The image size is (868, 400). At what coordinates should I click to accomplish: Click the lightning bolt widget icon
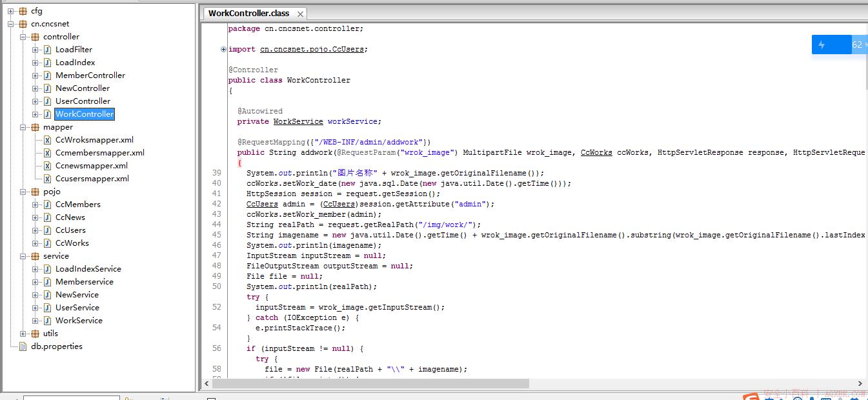point(822,45)
